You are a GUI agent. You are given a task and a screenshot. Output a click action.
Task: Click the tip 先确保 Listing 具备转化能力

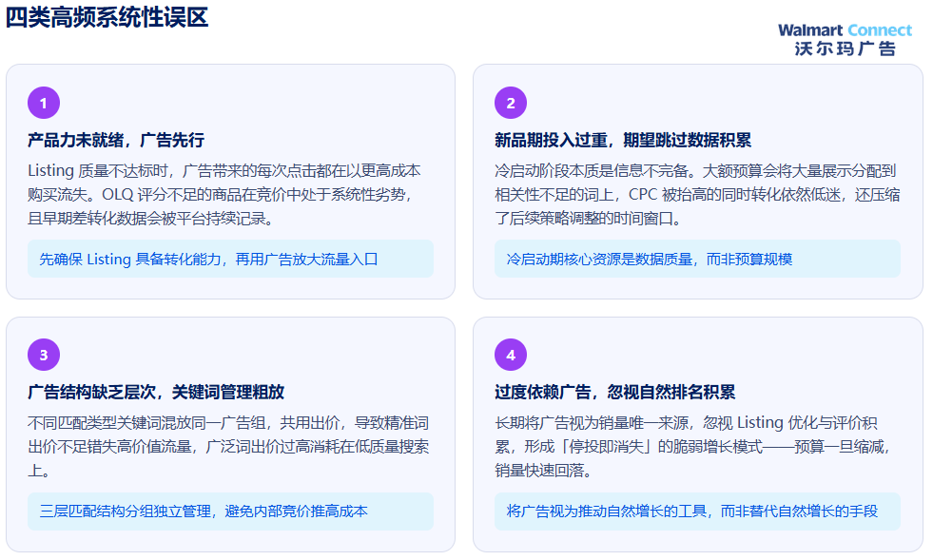[230, 259]
